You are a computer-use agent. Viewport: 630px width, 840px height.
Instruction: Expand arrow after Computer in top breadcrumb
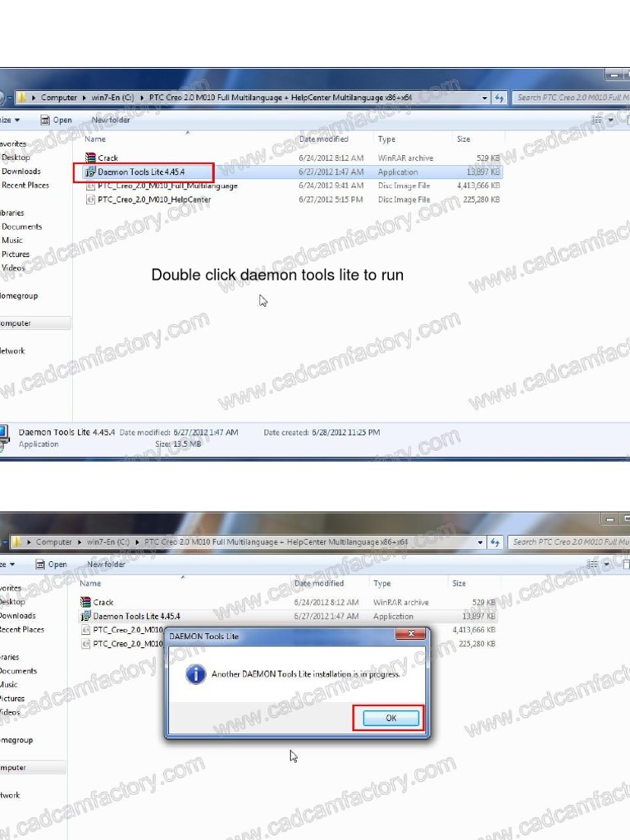84,98
